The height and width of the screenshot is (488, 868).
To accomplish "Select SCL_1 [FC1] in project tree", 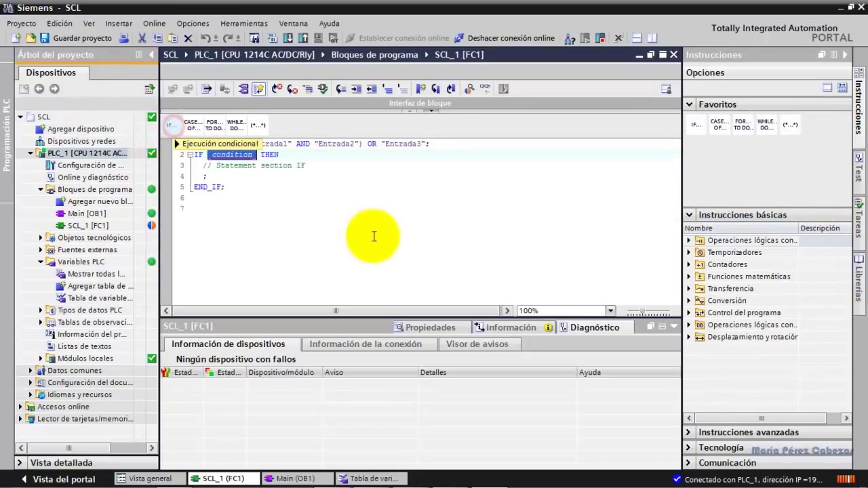I will click(87, 226).
